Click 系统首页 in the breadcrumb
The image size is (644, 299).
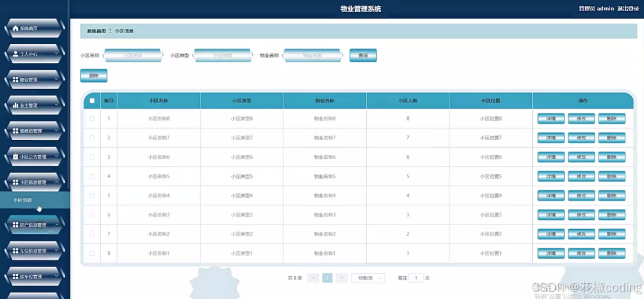96,31
